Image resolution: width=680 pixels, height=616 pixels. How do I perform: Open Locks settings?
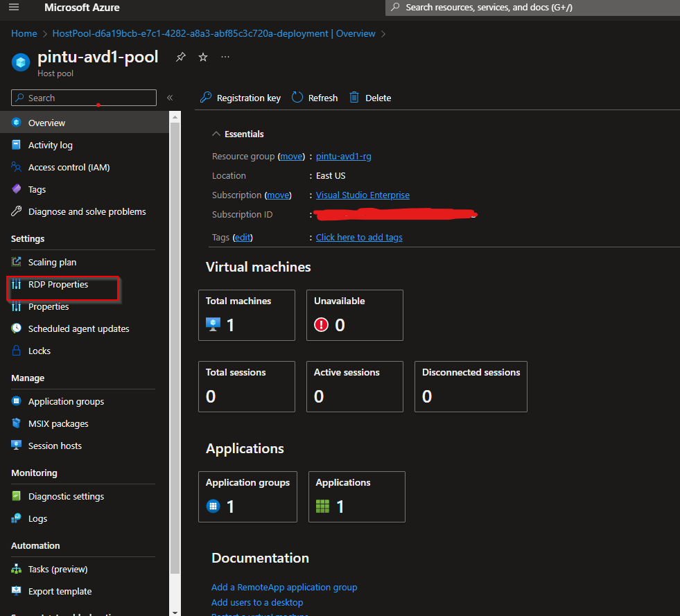84,351
